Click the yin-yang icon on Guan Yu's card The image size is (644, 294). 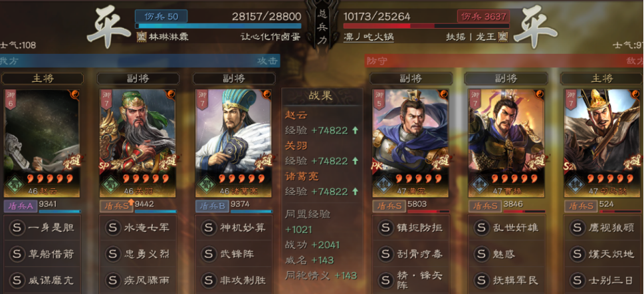171,94
